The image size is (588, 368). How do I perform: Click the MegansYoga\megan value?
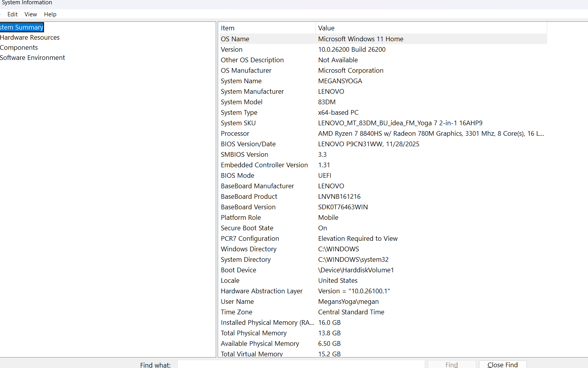tap(348, 301)
